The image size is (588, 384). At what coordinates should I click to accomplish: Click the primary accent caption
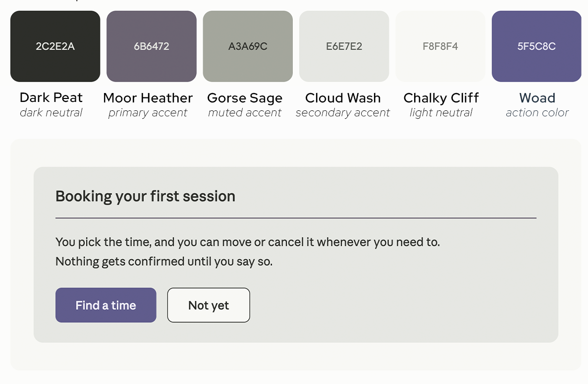[148, 113]
